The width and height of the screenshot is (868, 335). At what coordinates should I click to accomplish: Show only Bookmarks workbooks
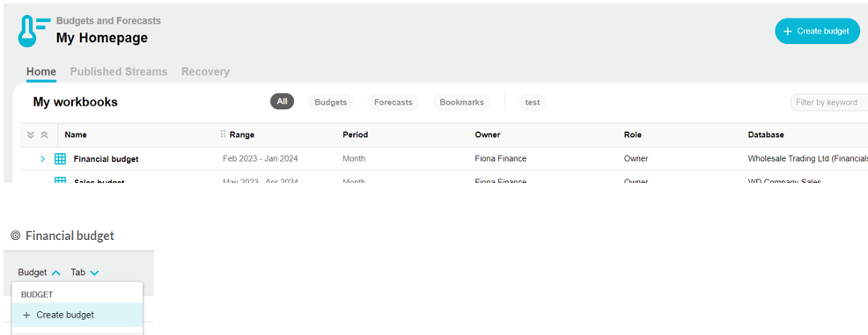click(461, 102)
